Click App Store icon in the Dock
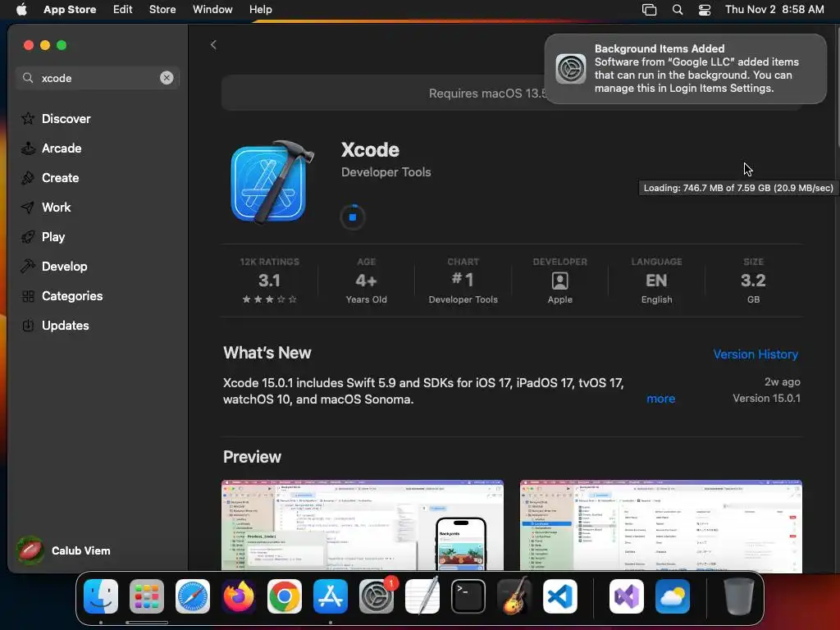 [x=331, y=596]
